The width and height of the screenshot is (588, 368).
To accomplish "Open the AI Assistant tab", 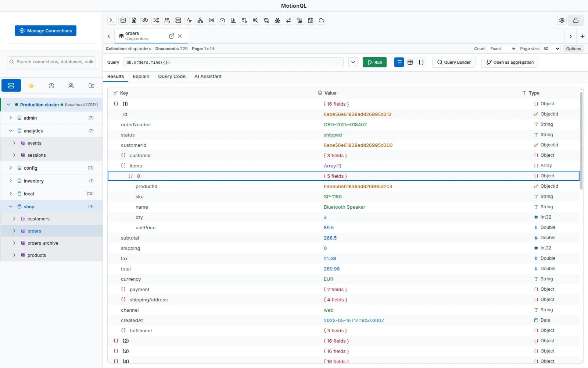I will (x=208, y=77).
